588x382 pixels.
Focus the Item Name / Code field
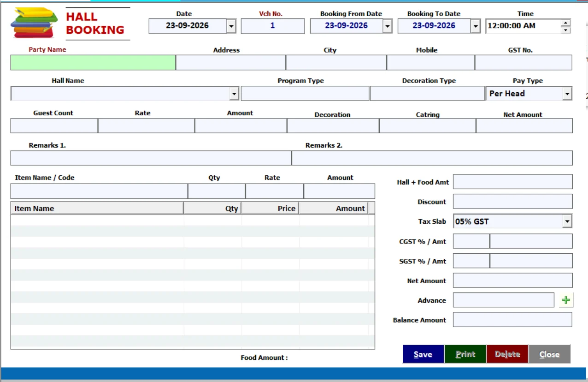click(x=99, y=191)
